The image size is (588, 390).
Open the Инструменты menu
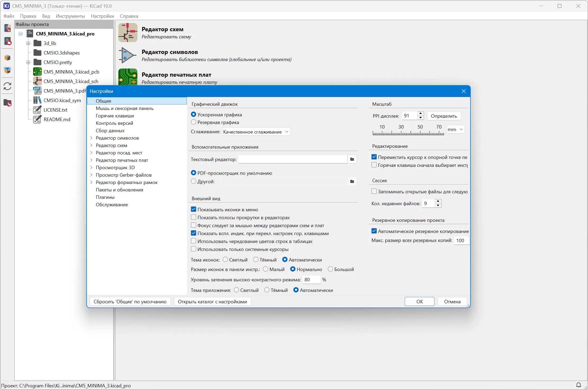click(70, 16)
